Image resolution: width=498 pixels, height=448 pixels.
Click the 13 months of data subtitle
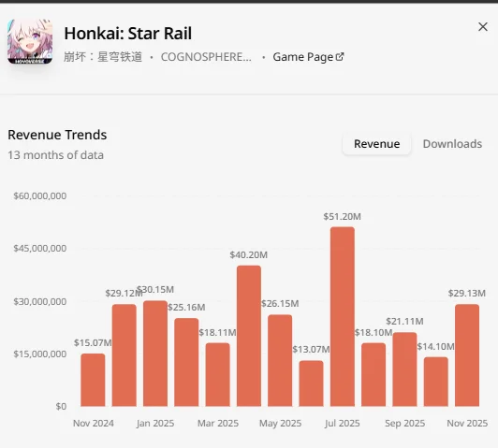coord(55,155)
